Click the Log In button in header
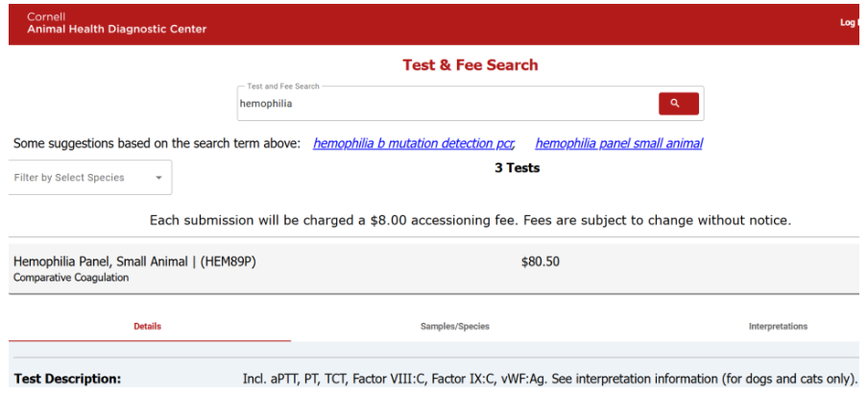This screenshot has height=394, width=868. point(849,22)
